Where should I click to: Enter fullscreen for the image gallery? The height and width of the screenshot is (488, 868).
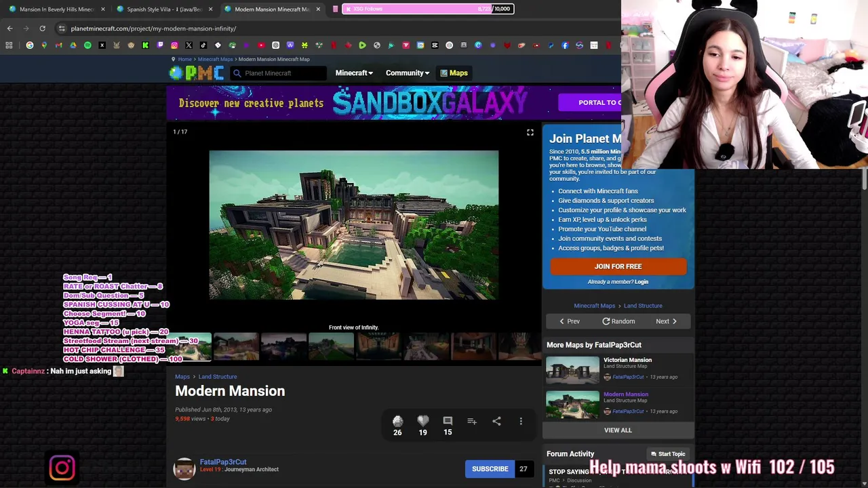pos(530,132)
